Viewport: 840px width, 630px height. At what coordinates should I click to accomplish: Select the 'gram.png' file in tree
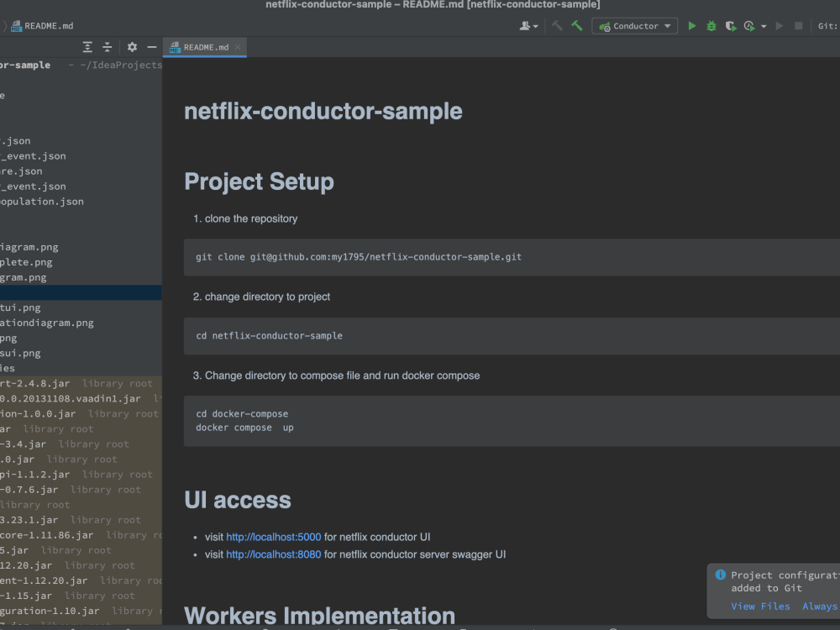tap(81, 277)
